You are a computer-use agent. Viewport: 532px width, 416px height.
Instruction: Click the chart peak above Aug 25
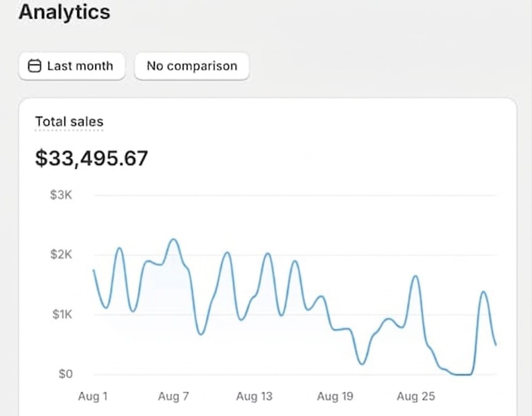coord(416,276)
